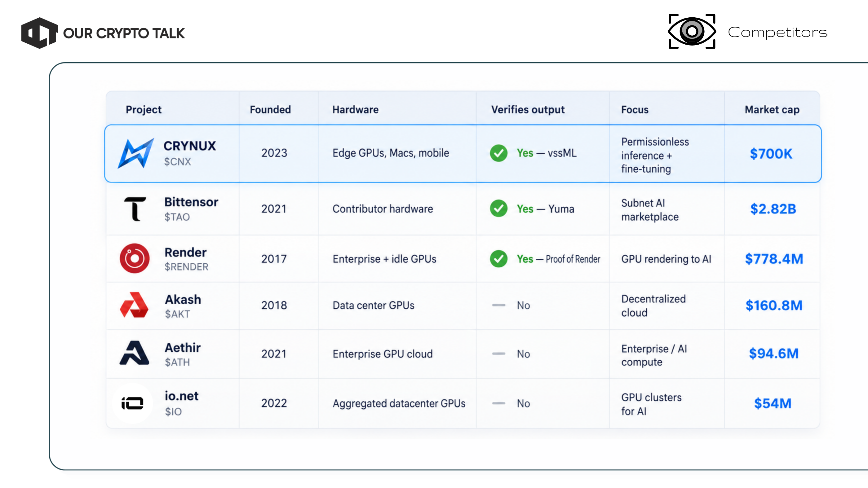
Task: Click Enterprise + idle GPUs cell
Action: (384, 259)
